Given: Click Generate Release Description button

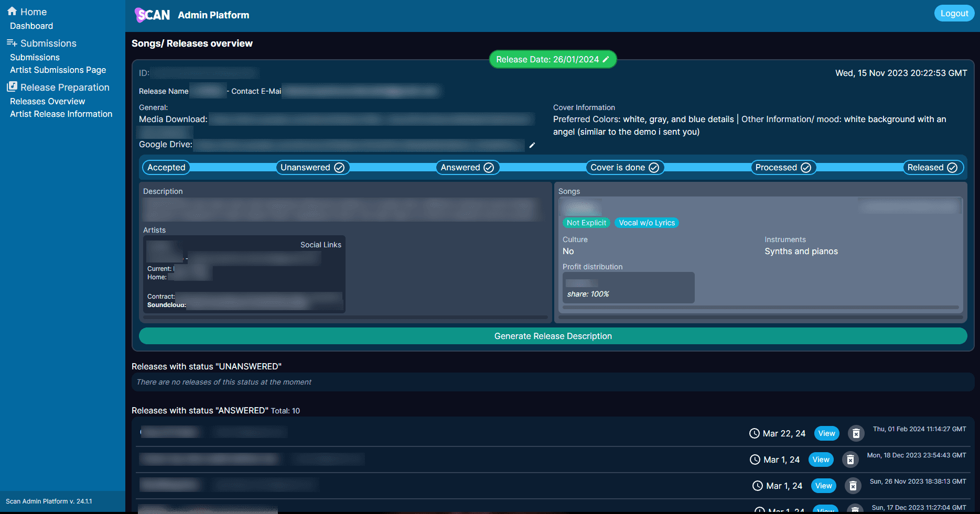Looking at the screenshot, I should [553, 336].
